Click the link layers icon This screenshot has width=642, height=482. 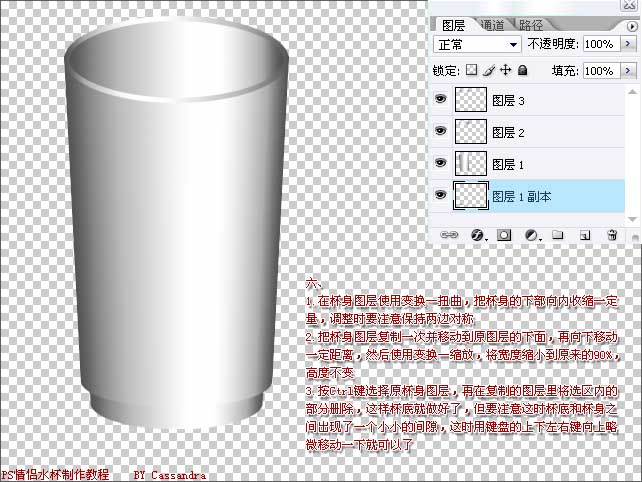[x=449, y=235]
